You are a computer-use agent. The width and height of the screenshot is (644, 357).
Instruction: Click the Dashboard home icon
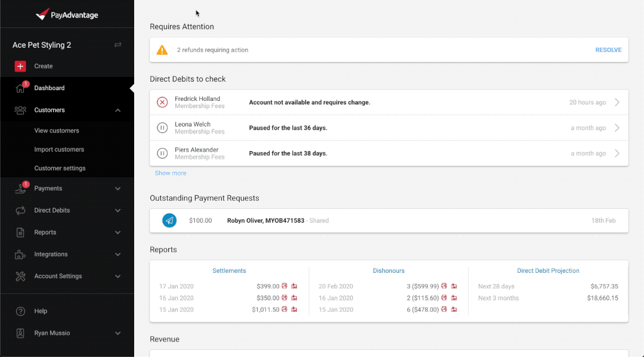click(x=20, y=88)
